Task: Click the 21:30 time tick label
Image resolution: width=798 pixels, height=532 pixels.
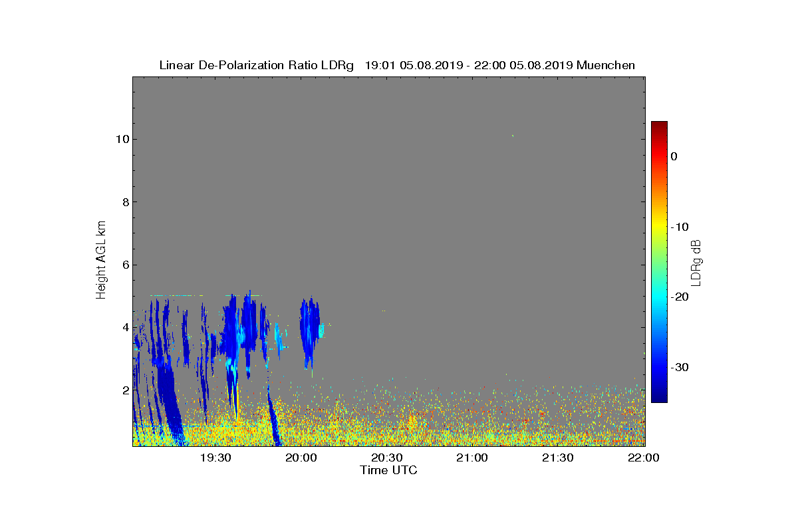Action: tap(558, 458)
